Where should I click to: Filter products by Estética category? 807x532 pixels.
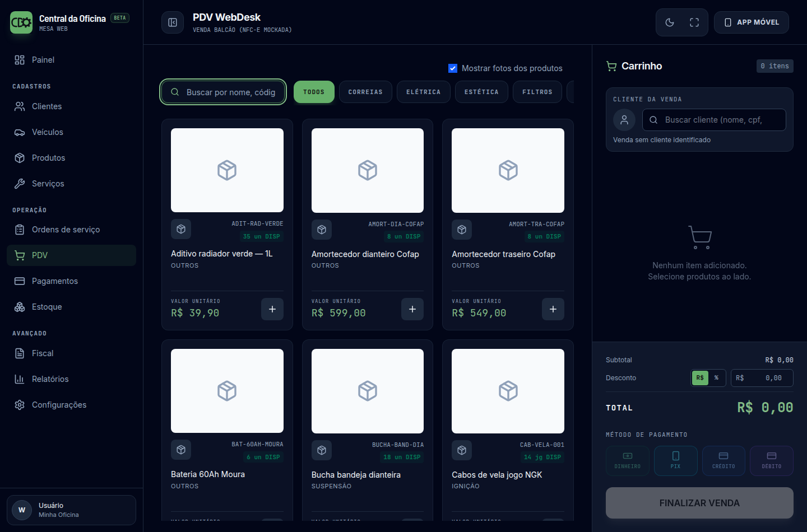(x=481, y=92)
